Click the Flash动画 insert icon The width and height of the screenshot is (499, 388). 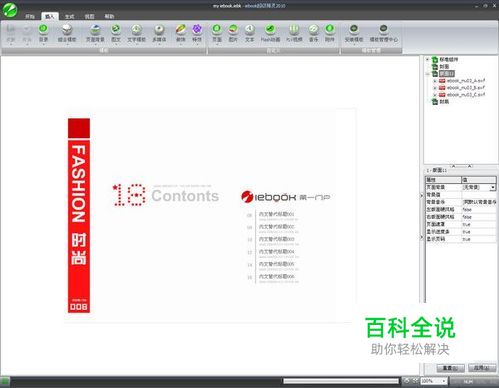pyautogui.click(x=270, y=29)
